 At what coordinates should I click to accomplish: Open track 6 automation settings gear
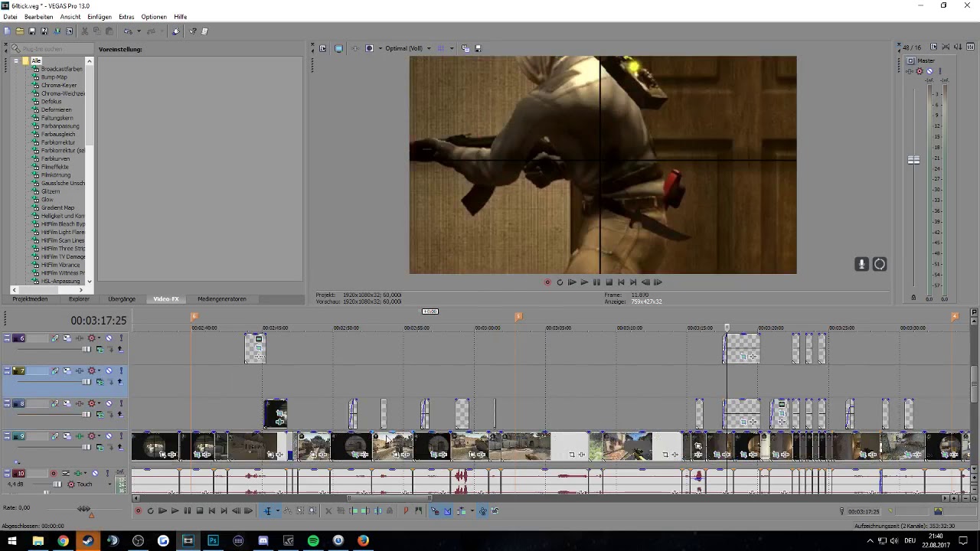click(91, 338)
